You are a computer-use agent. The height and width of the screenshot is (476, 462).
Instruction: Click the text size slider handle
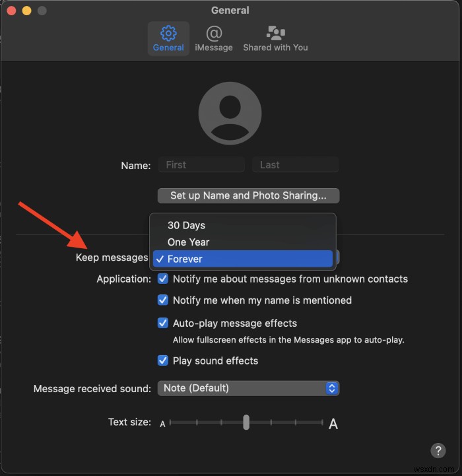click(246, 423)
